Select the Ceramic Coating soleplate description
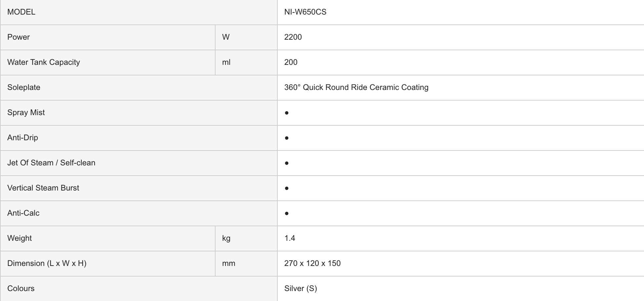This screenshot has height=301, width=644. coord(356,87)
